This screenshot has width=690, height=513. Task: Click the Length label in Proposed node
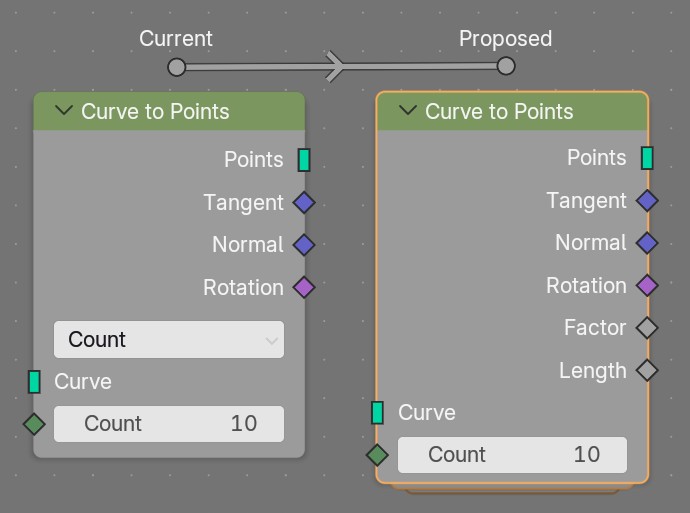[x=593, y=371]
